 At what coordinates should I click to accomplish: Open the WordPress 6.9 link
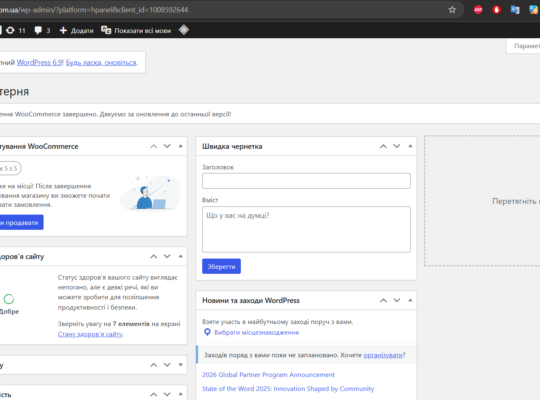pyautogui.click(x=40, y=62)
